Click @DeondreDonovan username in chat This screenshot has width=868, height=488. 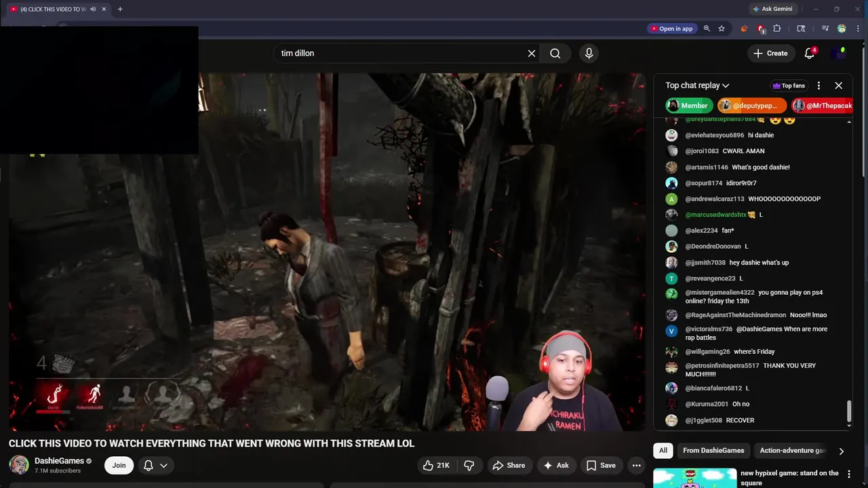point(713,247)
